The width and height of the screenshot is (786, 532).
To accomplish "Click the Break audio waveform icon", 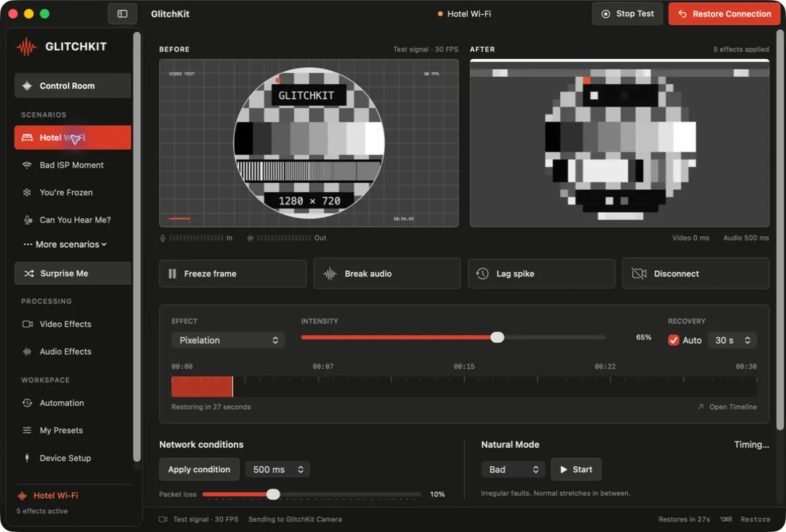I will coord(330,274).
